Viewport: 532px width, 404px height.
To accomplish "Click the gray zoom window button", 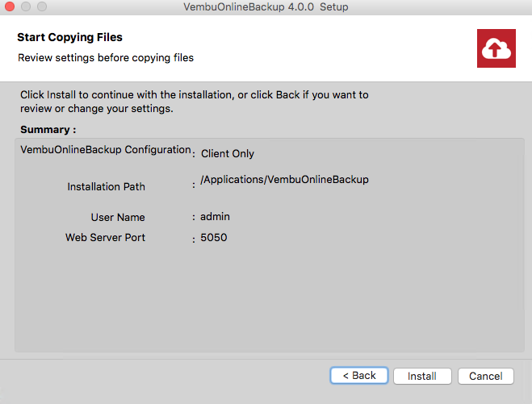I will tap(42, 6).
